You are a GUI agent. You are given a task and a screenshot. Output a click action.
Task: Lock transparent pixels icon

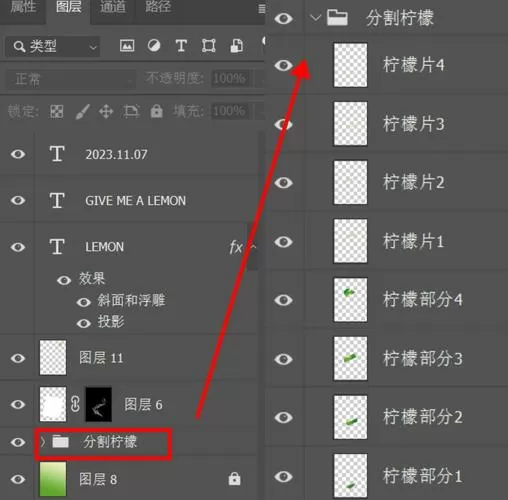point(56,111)
